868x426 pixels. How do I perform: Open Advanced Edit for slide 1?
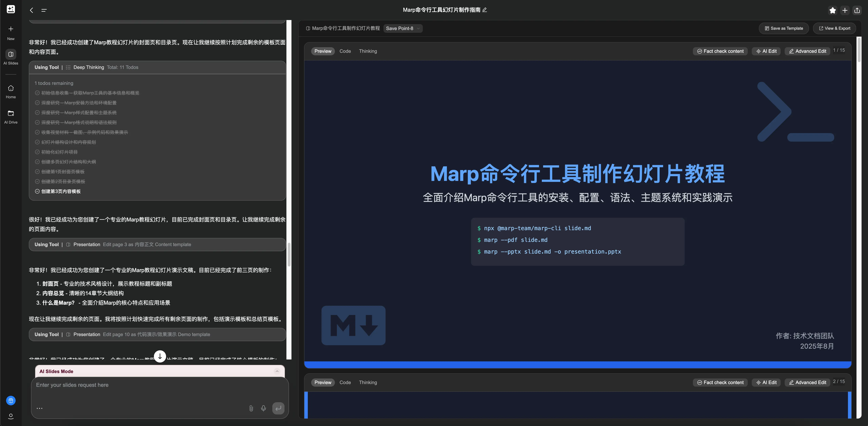pos(807,51)
